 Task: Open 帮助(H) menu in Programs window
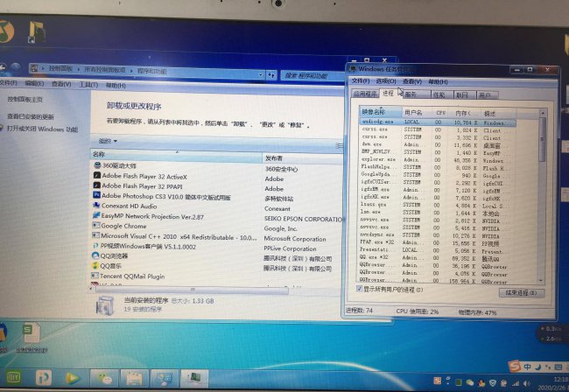point(116,86)
